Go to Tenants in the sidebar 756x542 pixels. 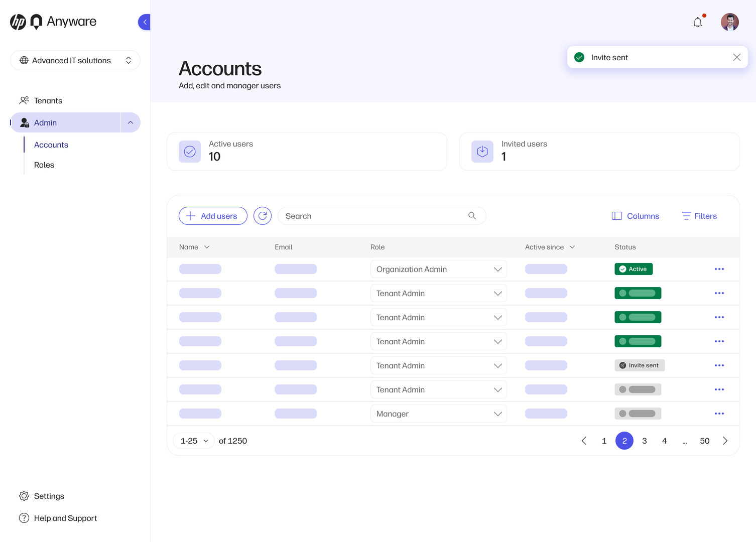(48, 100)
